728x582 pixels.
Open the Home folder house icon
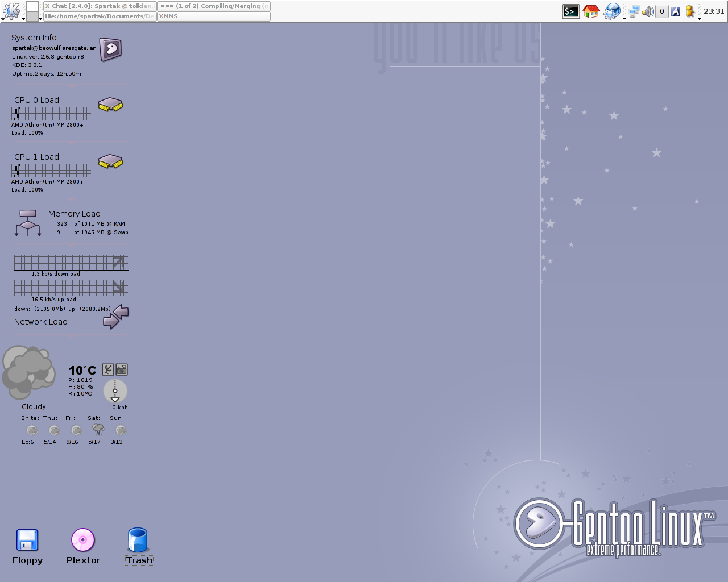click(591, 11)
